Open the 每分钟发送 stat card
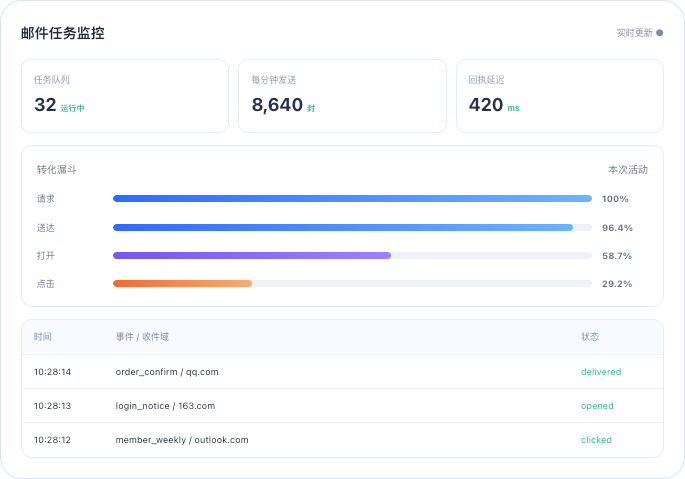This screenshot has width=685, height=479. [x=342, y=96]
